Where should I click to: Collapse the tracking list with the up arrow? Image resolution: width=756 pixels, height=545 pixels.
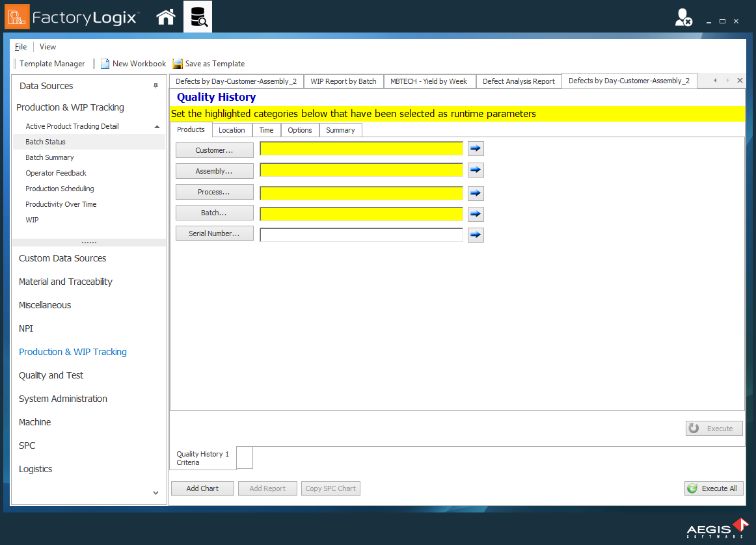click(x=156, y=126)
